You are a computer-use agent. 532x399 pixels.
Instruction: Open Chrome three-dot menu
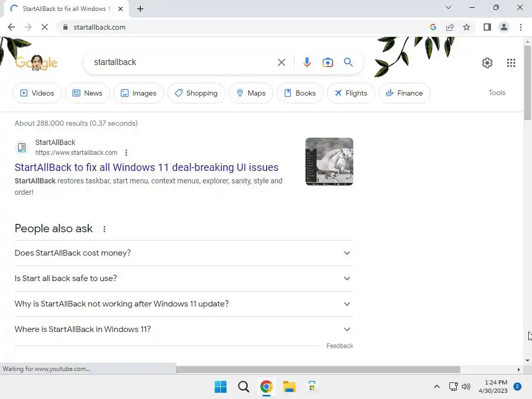[x=521, y=27]
